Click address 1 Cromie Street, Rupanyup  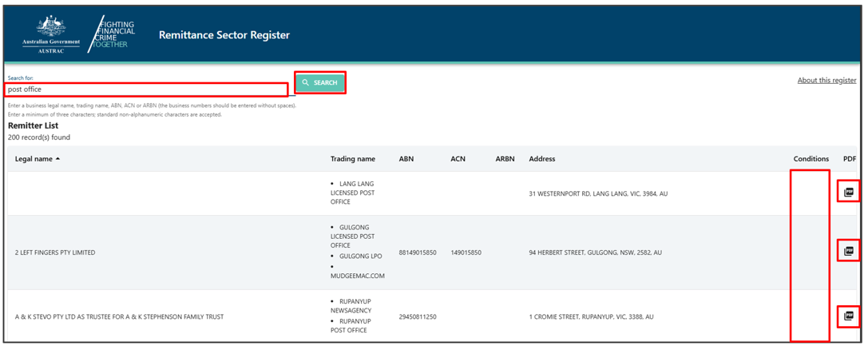[592, 317]
